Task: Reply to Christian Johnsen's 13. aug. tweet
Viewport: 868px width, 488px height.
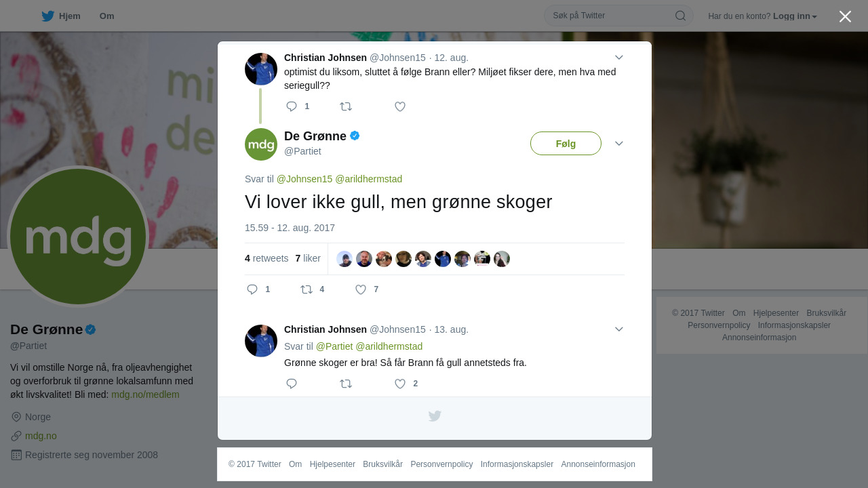Action: tap(292, 384)
